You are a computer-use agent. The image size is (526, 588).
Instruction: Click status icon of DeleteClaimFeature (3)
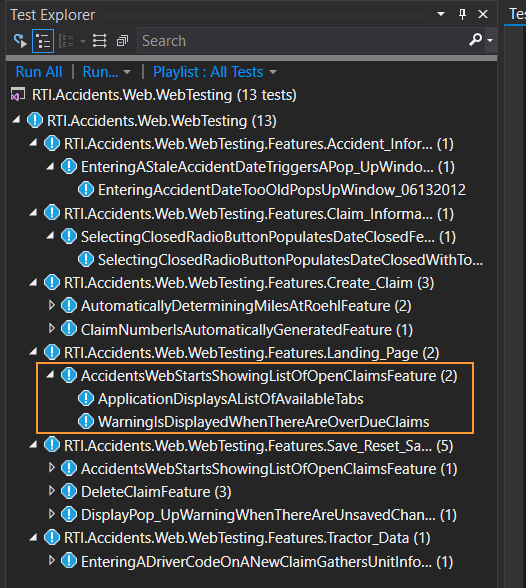click(x=69, y=491)
